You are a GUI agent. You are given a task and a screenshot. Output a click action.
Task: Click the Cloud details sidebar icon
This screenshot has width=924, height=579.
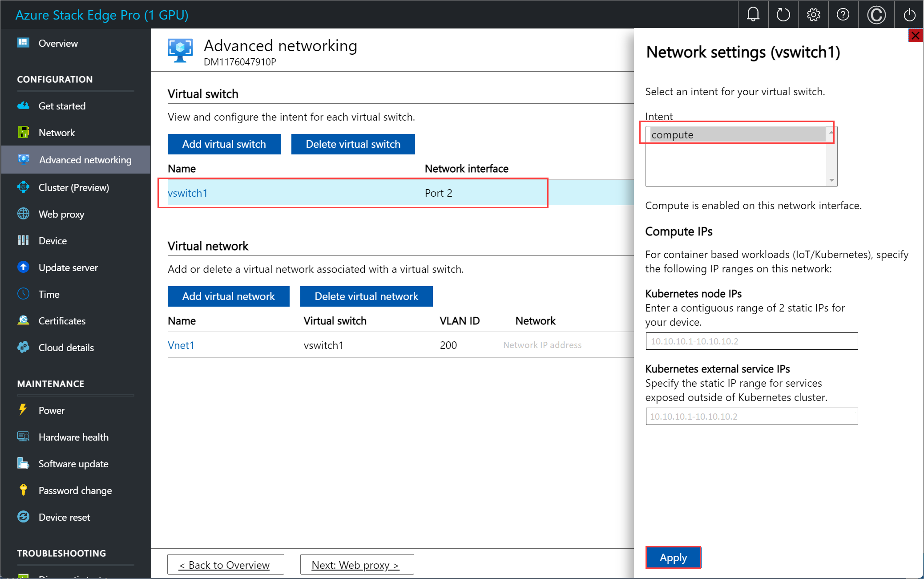click(x=23, y=347)
